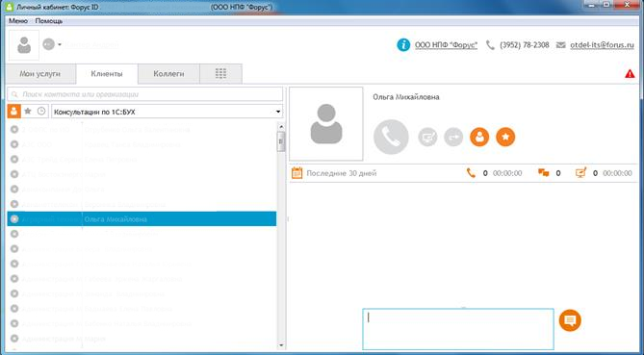Viewport: 644px width, 355px height.
Task: Open the Помощь menu
Action: (49, 20)
